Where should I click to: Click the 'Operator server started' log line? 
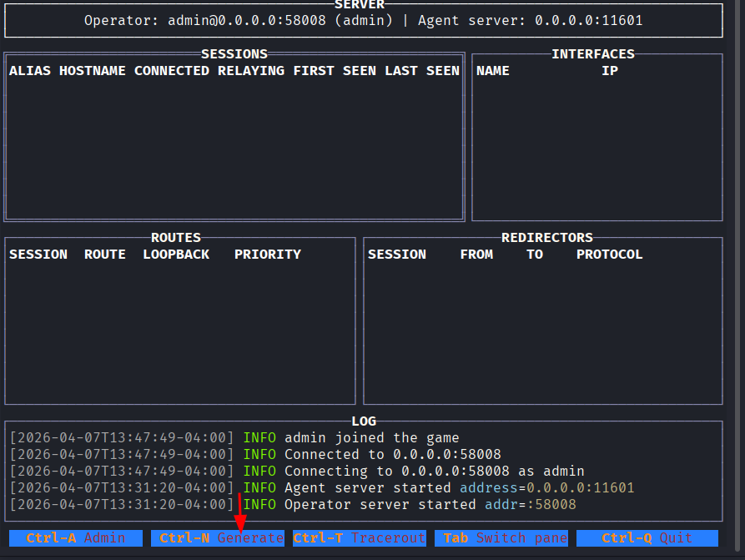pos(293,504)
